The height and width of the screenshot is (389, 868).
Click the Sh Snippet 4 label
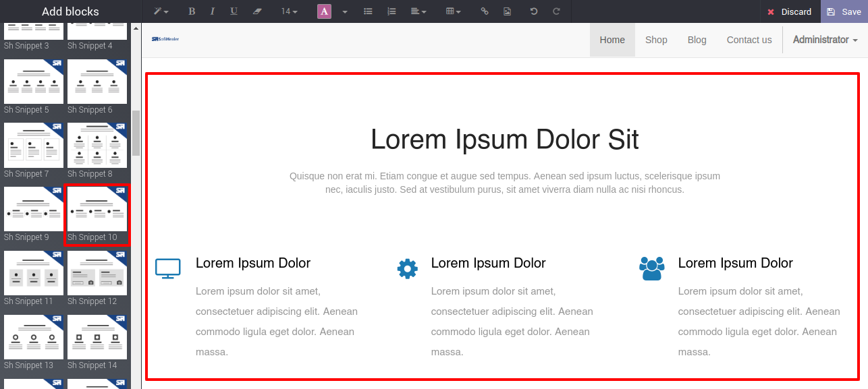(x=90, y=46)
